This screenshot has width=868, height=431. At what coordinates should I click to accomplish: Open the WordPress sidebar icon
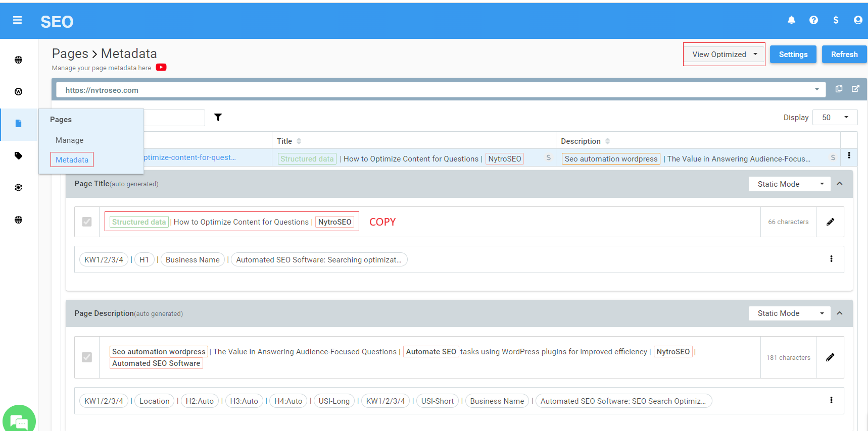19,91
